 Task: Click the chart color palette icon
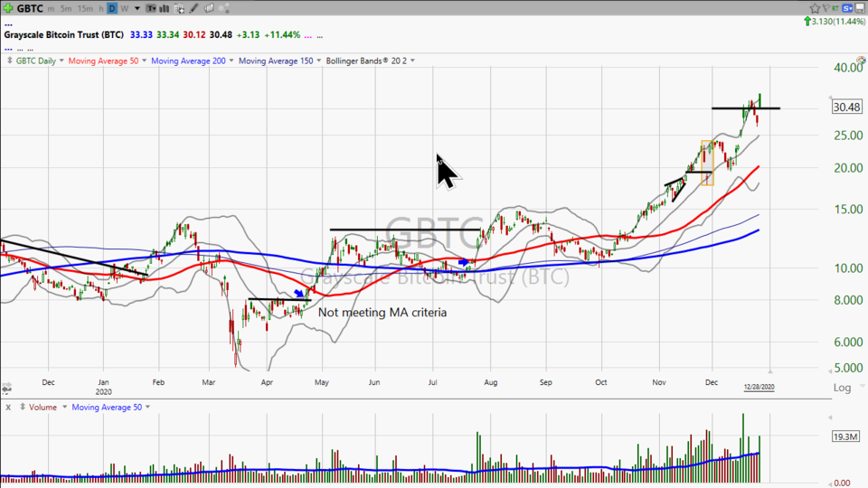pos(861,60)
